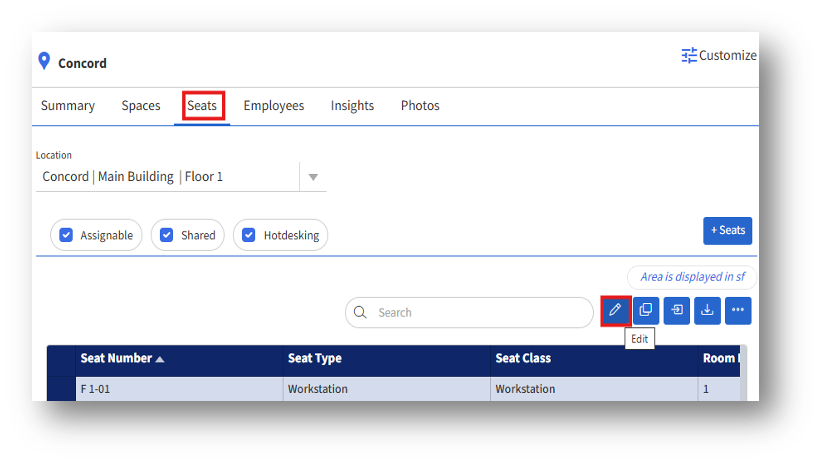Click the Customize link

[727, 56]
